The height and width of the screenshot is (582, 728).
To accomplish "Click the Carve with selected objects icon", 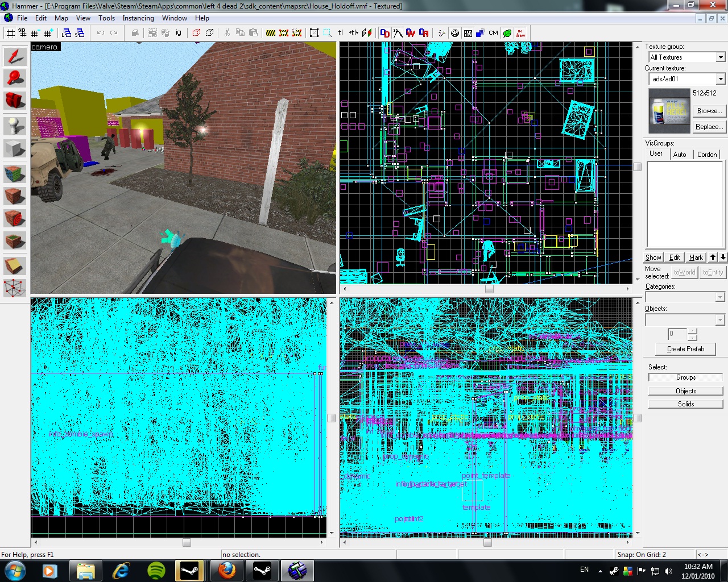I will coord(135,33).
